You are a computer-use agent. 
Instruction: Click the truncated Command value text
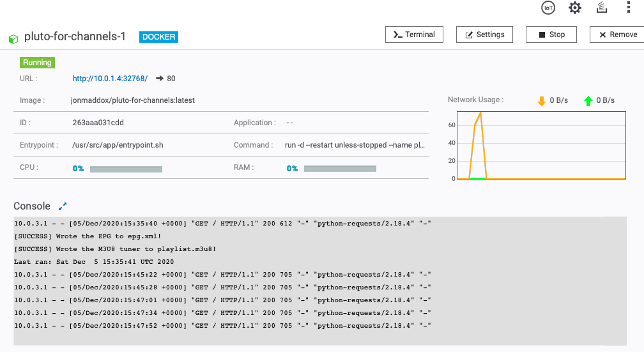pyautogui.click(x=355, y=145)
